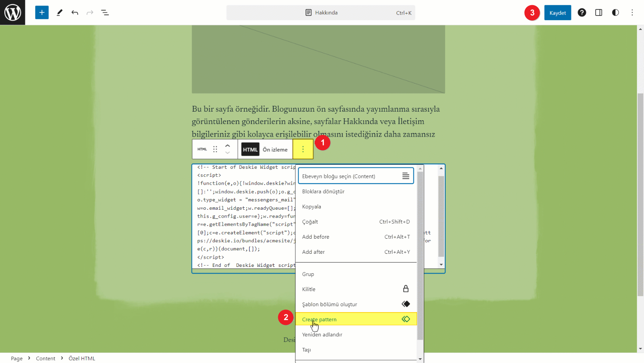Screen dimensions: 644x363
Task: Select Ebeveyn bloğu seçin (Content)
Action: pyautogui.click(x=356, y=176)
